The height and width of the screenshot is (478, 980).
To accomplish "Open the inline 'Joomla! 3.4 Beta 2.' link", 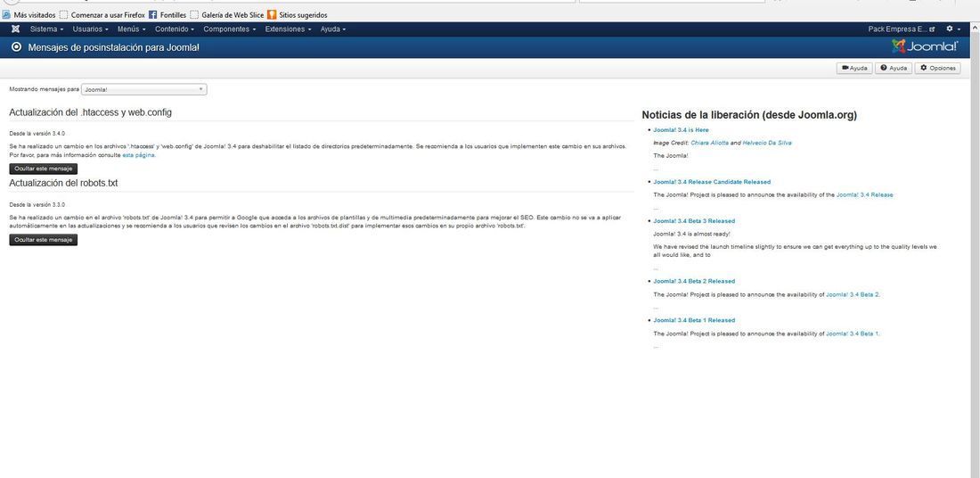I will tap(853, 294).
